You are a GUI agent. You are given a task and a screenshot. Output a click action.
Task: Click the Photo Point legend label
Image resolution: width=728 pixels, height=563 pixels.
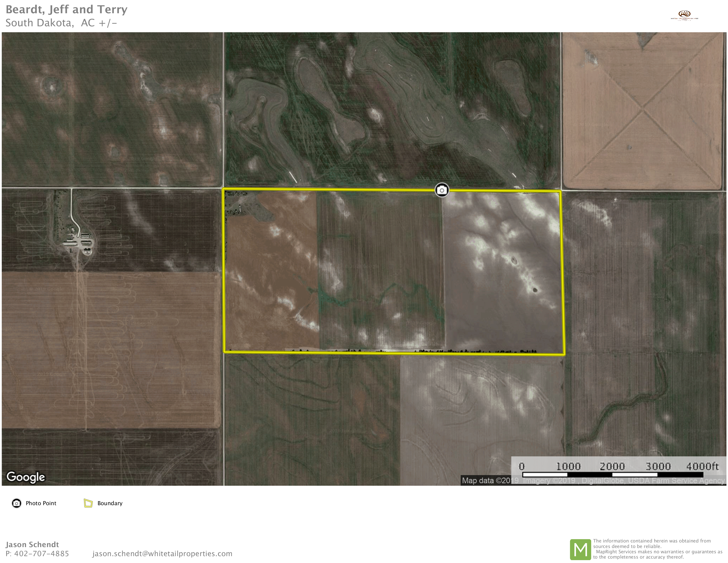pyautogui.click(x=41, y=503)
